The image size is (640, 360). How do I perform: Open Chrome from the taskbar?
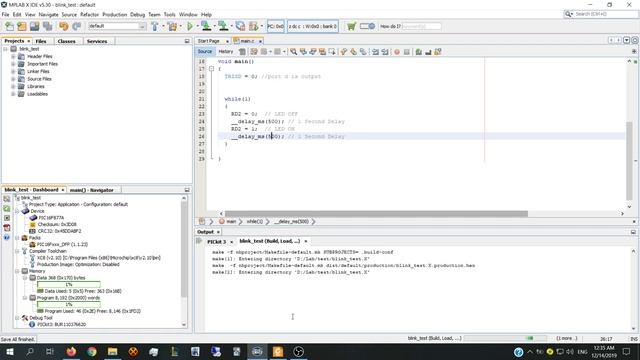pos(92,351)
